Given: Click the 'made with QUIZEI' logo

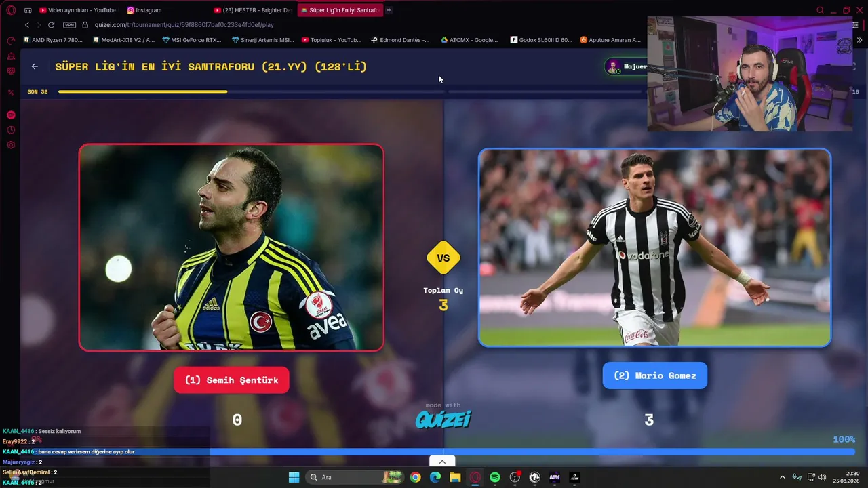Looking at the screenshot, I should click(x=443, y=415).
